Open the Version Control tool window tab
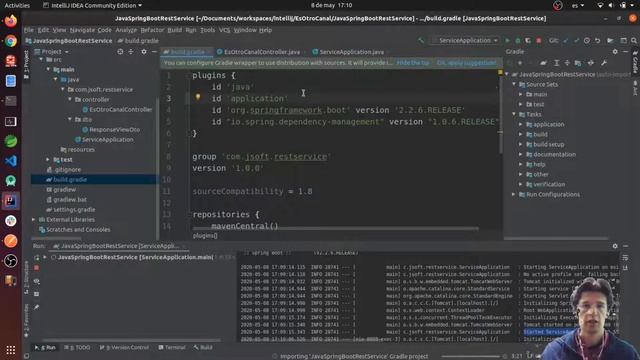 tap(124, 347)
